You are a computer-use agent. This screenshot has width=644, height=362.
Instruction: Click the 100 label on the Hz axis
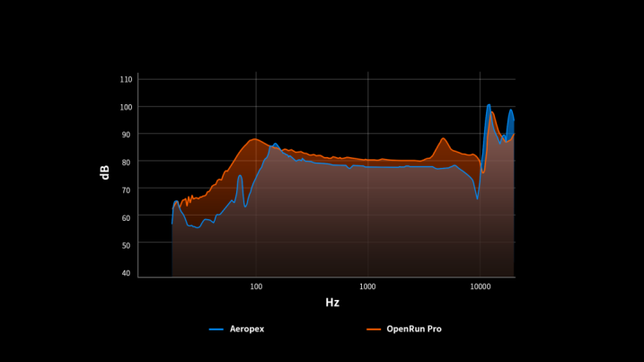(x=256, y=287)
